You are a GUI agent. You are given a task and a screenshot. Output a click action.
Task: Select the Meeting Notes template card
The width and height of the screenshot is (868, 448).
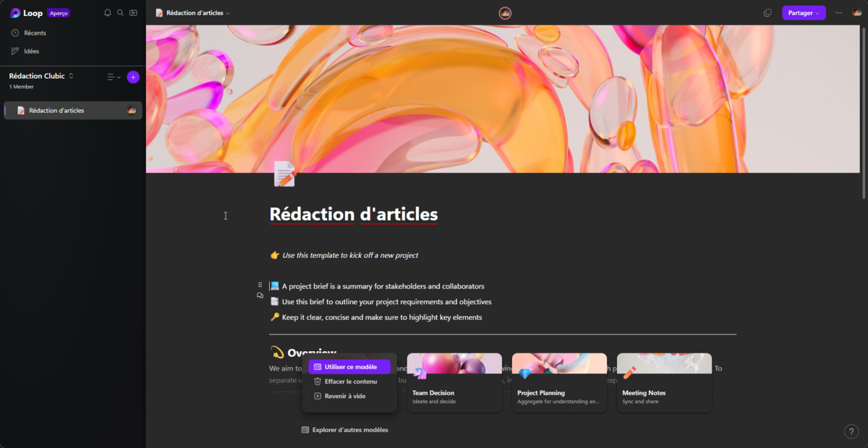[664, 382]
